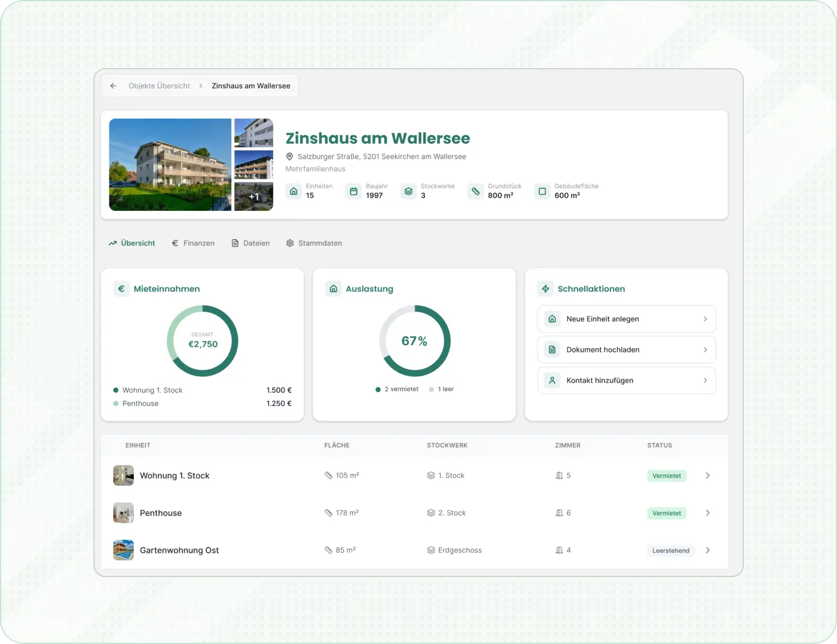Click Dokument hochladen quick action
This screenshot has height=644, width=837.
tap(626, 350)
